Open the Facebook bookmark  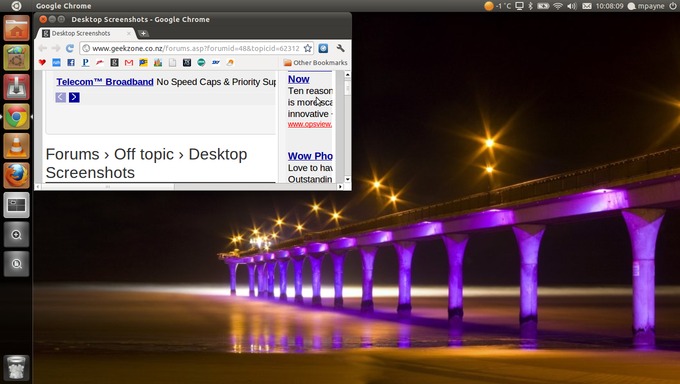pos(71,62)
